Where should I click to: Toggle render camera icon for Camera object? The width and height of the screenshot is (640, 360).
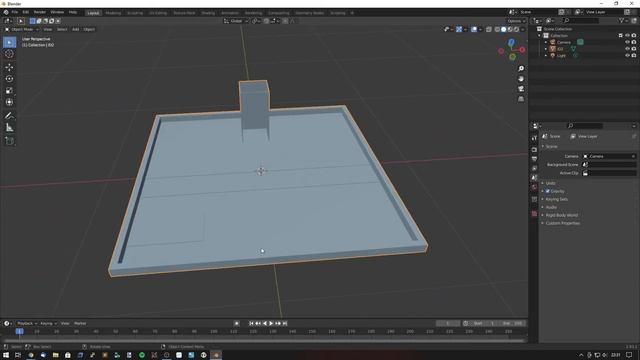pyautogui.click(x=634, y=42)
